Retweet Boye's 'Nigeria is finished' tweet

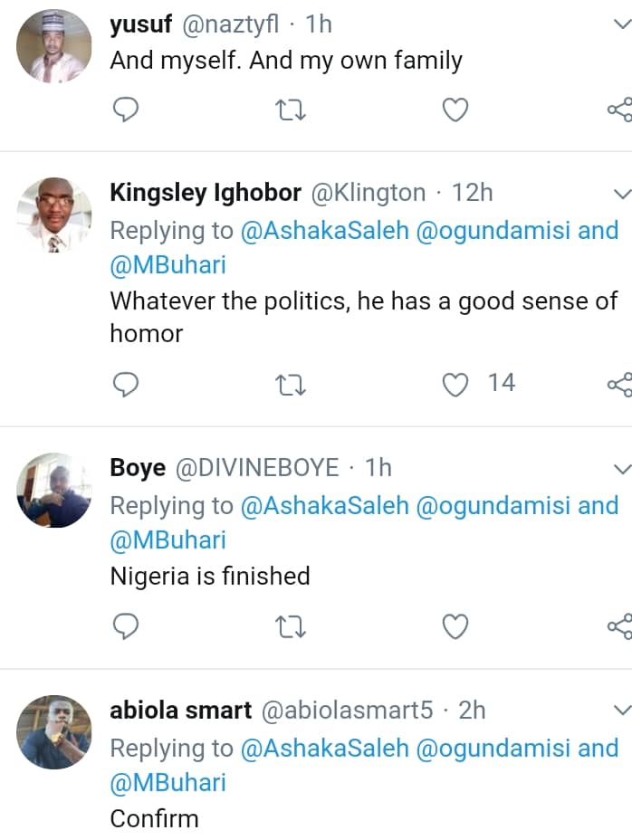[291, 625]
